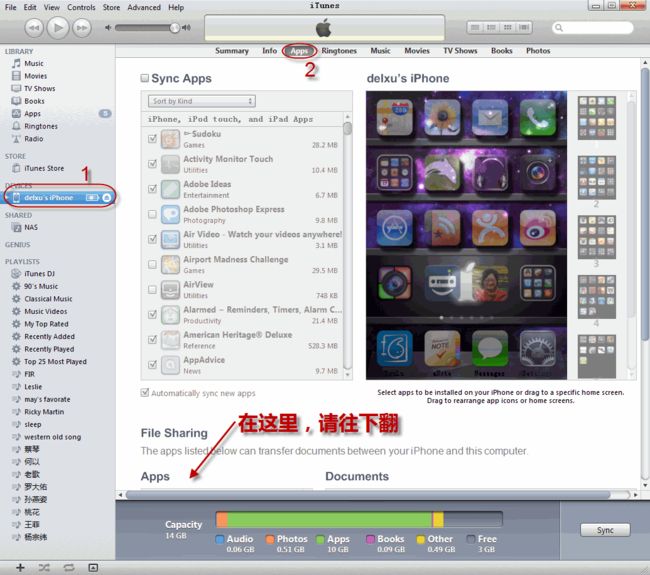Click the Previous track rewind button
This screenshot has width=650, height=575.
click(x=34, y=28)
